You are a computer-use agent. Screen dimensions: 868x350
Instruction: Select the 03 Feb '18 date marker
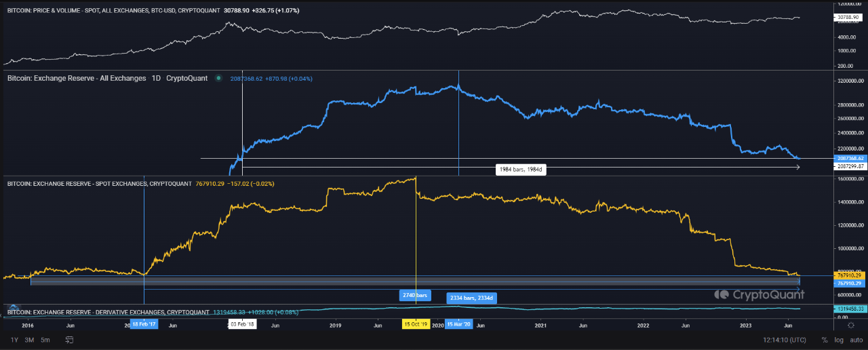point(242,325)
